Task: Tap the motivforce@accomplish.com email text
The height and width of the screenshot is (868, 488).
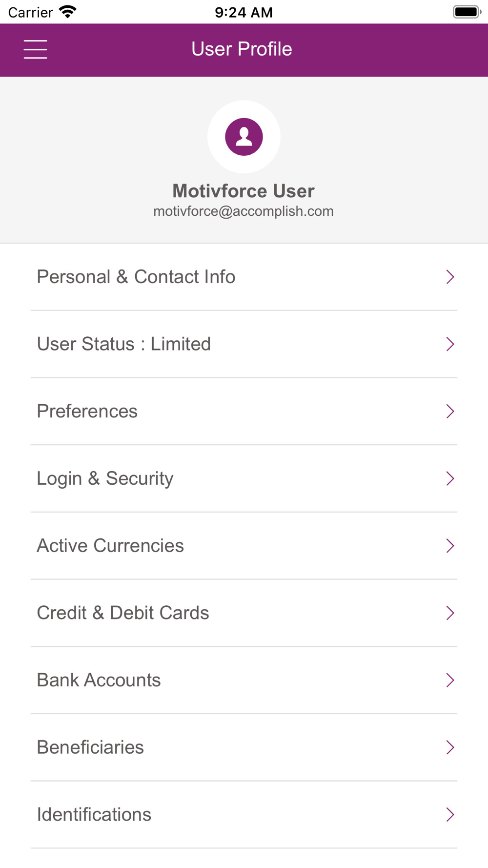Action: 244,211
